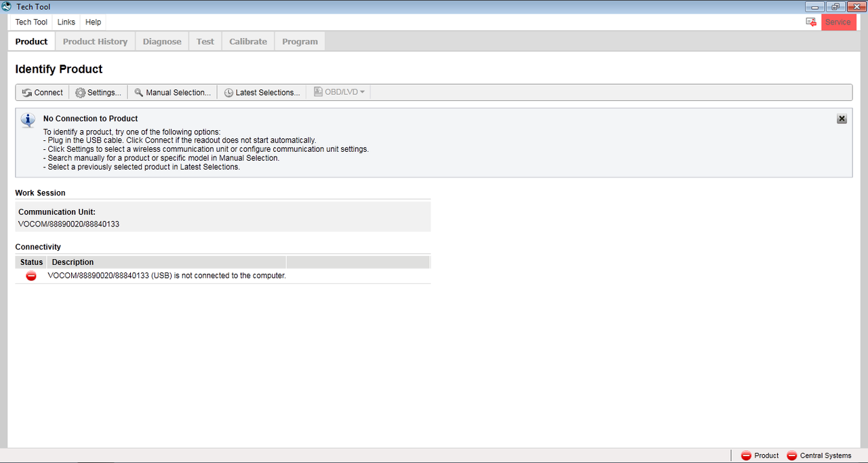This screenshot has width=868, height=463.
Task: Click the notification icon beside Service
Action: click(811, 22)
